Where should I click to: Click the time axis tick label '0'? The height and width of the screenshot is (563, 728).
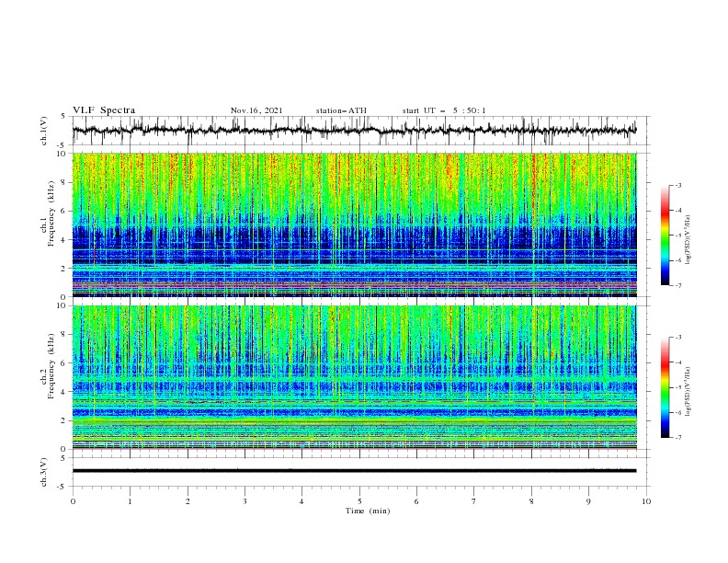click(73, 501)
